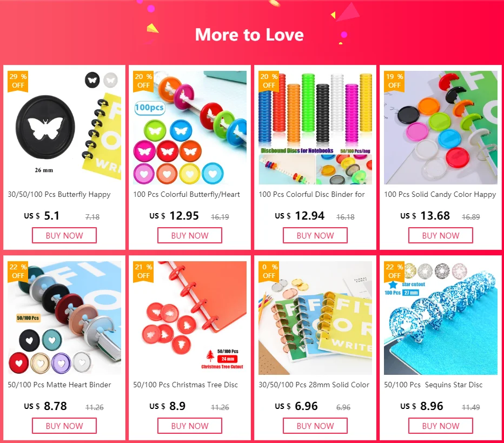Open the blue sequins star disc product image
Image resolution: width=504 pixels, height=443 pixels.
(441, 318)
